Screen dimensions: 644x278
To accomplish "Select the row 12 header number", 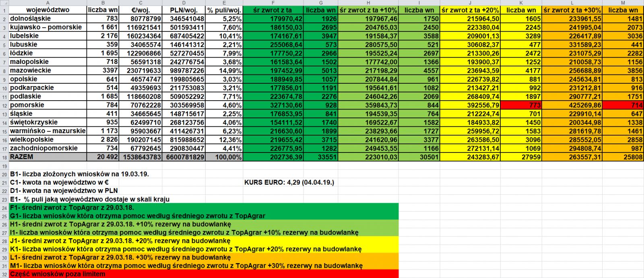I will pyautogui.click(x=4, y=105).
